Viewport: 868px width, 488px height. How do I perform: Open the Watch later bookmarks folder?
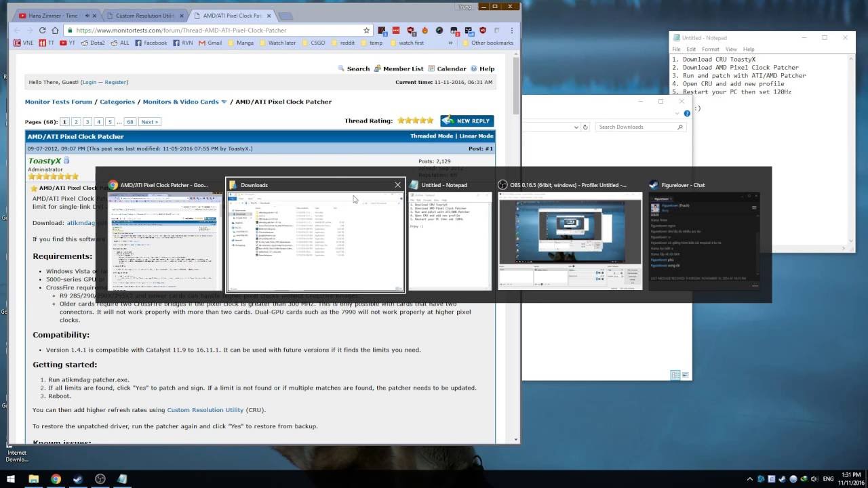point(277,43)
